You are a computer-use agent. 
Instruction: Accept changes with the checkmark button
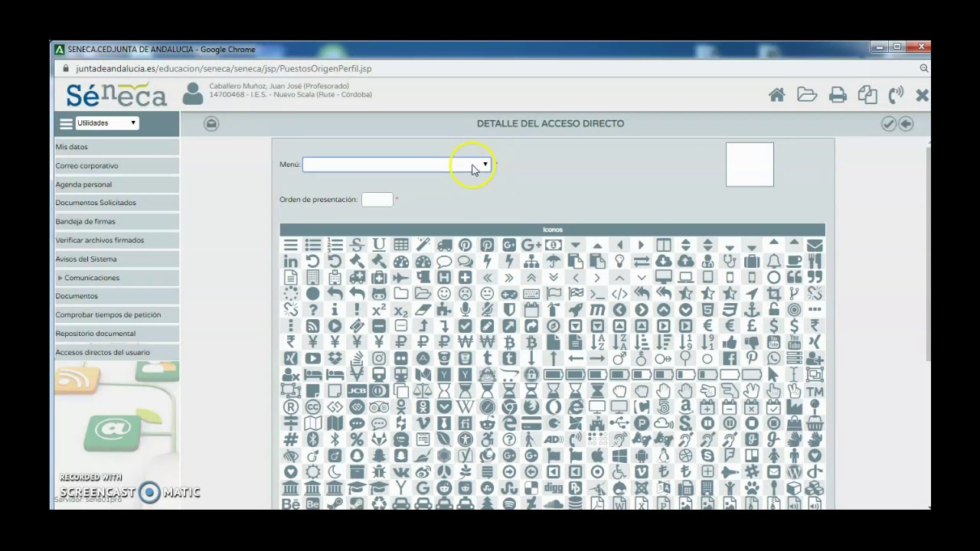(x=888, y=123)
